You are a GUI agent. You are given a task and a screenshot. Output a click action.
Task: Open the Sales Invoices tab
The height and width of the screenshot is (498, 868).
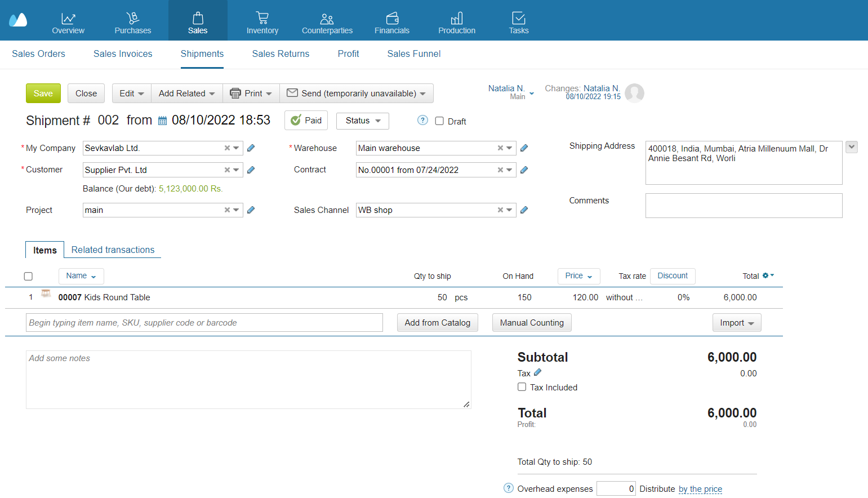(123, 54)
